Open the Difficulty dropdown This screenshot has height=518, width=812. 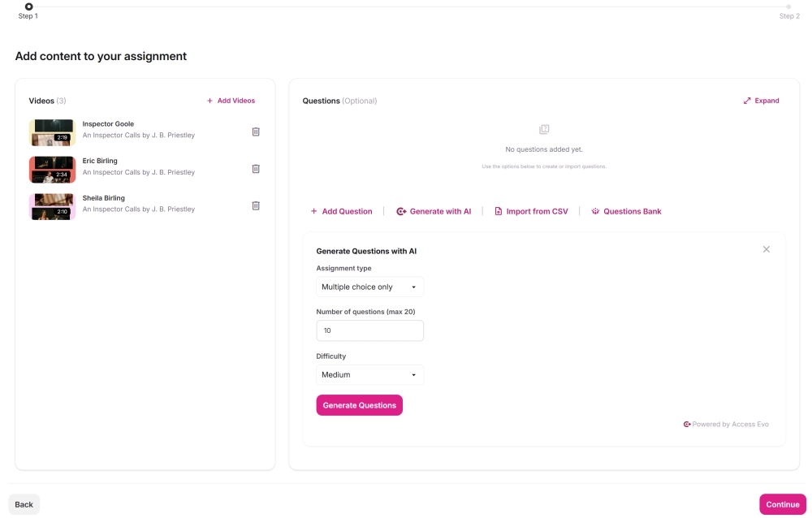(369, 374)
